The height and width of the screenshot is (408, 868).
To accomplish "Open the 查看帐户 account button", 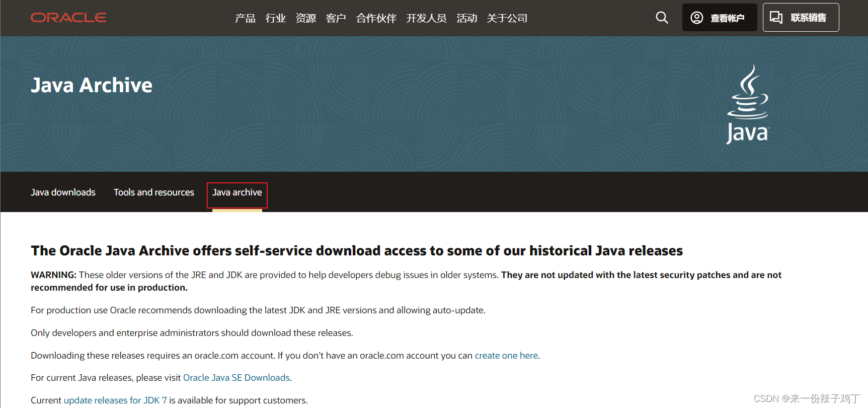I will (720, 18).
